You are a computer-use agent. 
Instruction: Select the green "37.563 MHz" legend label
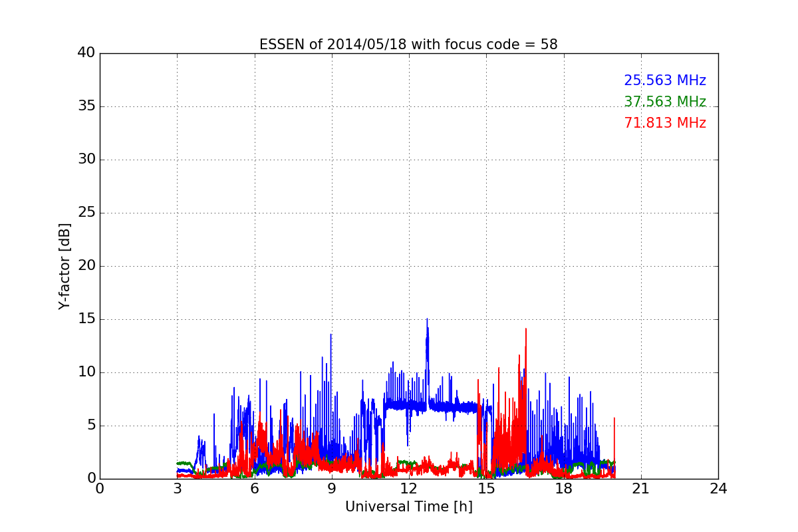coord(665,102)
